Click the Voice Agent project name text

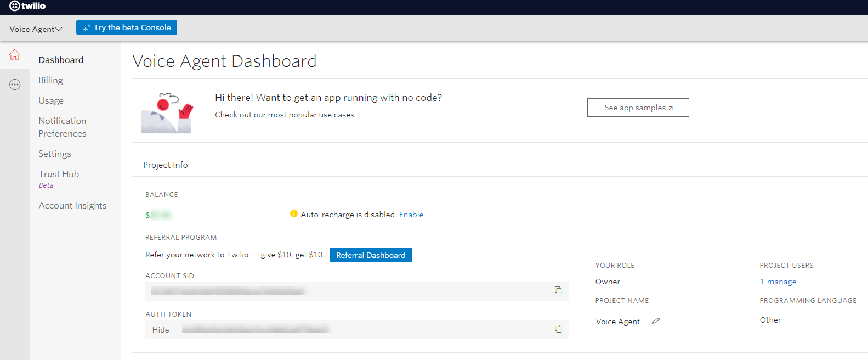coord(618,322)
